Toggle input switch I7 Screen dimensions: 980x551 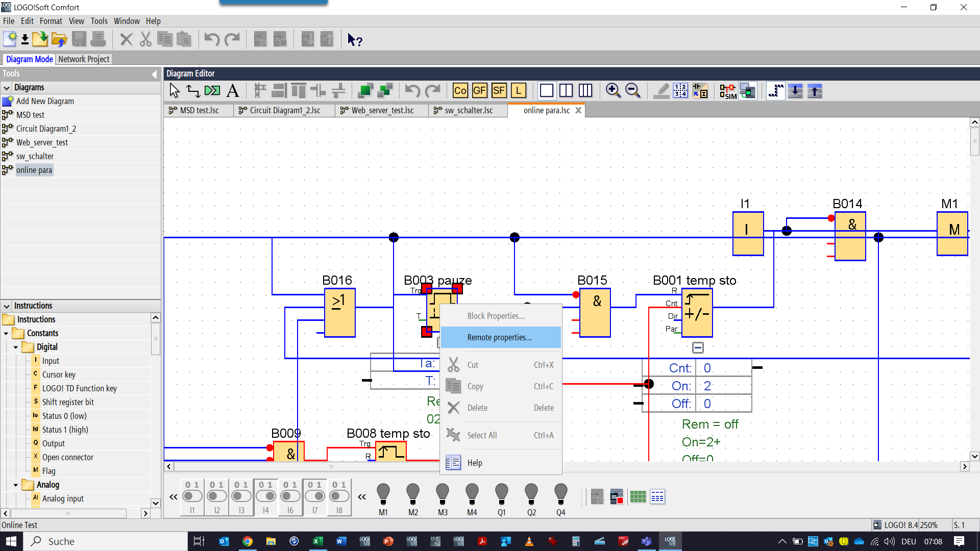point(315,496)
